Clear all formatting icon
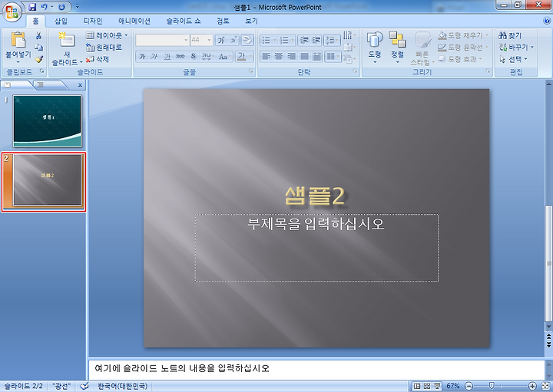Viewport: 553px width, 392px height. point(247,40)
